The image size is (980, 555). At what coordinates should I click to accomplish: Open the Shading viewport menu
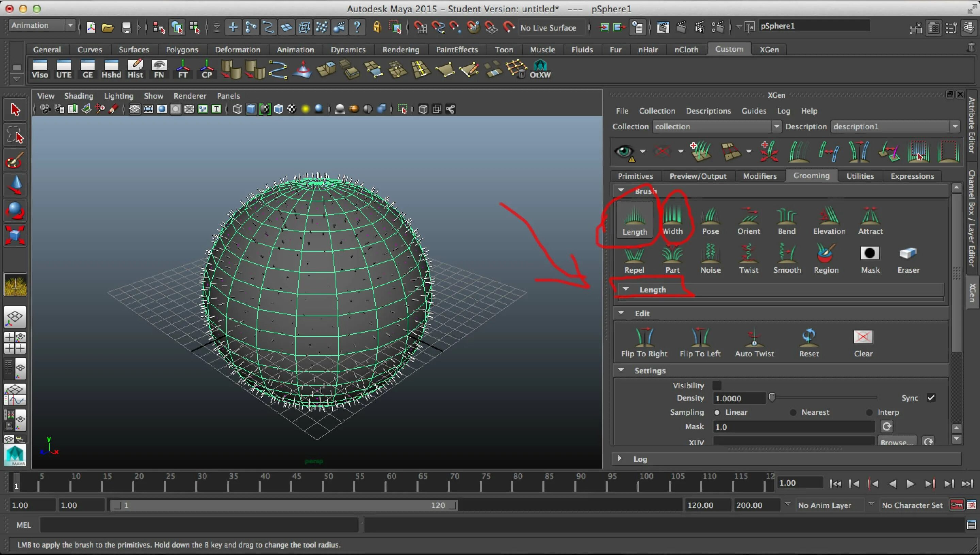[x=79, y=96]
